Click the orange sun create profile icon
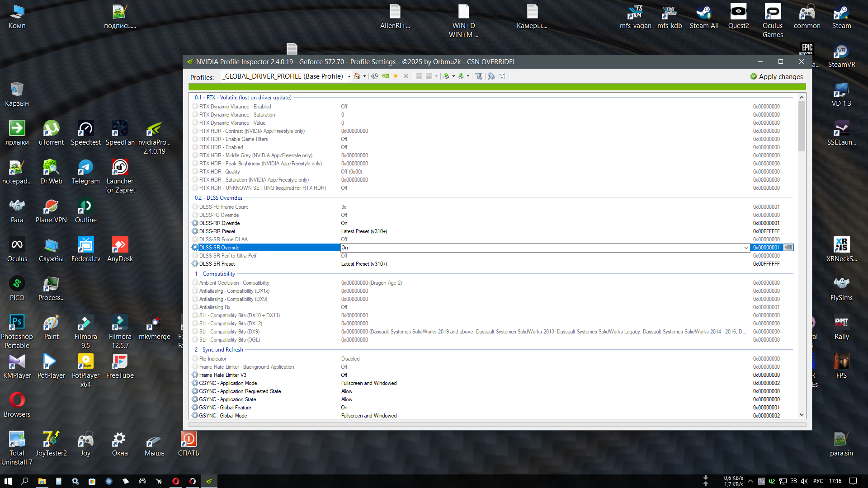This screenshot has height=488, width=868. 396,76
